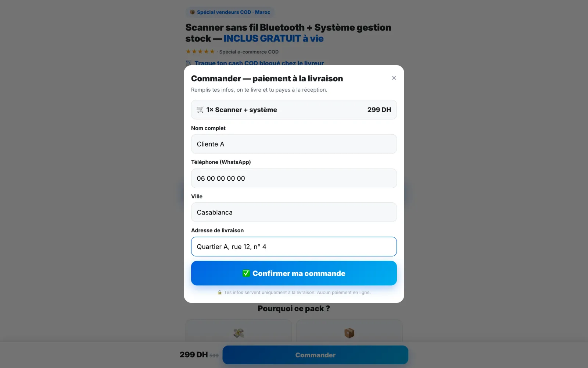
Task: Select the Ville field containing Casablanca
Action: (x=294, y=212)
